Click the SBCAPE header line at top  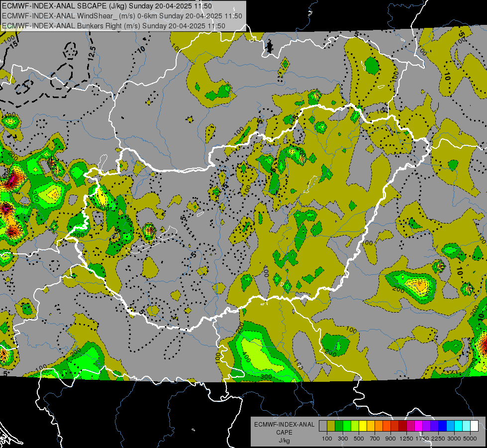tap(107, 6)
